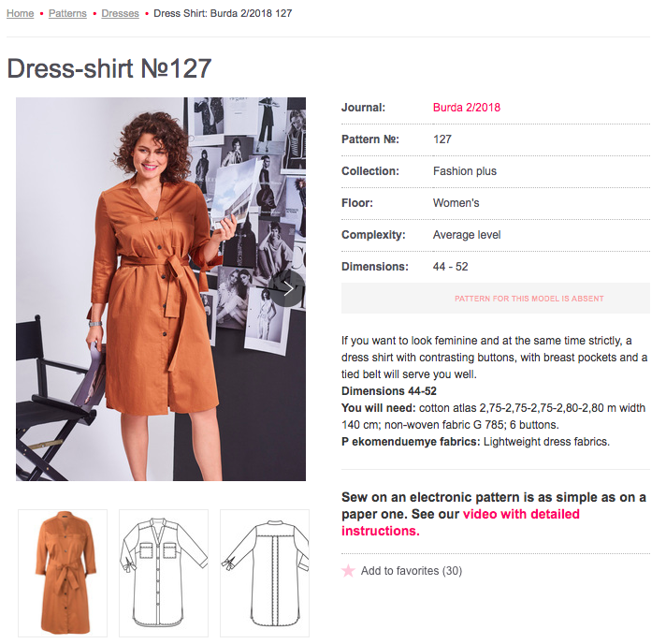Click Add to favorites text
The height and width of the screenshot is (644, 666).
click(412, 570)
